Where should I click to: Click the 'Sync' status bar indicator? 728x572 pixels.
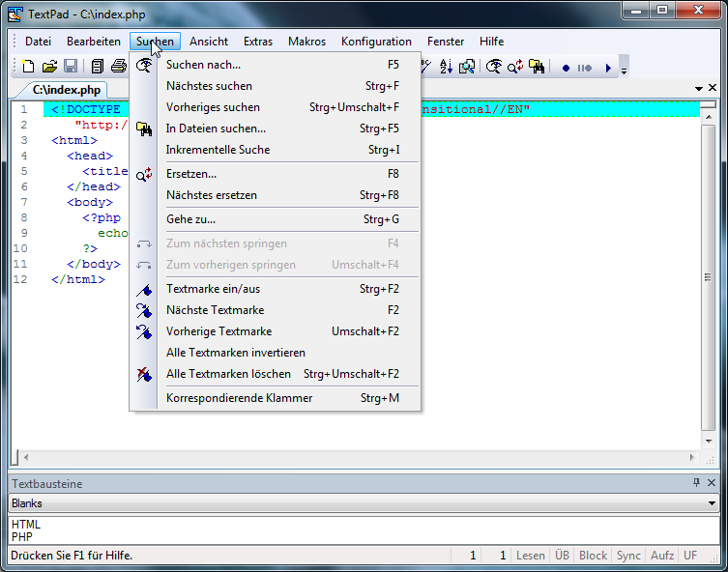pos(628,556)
